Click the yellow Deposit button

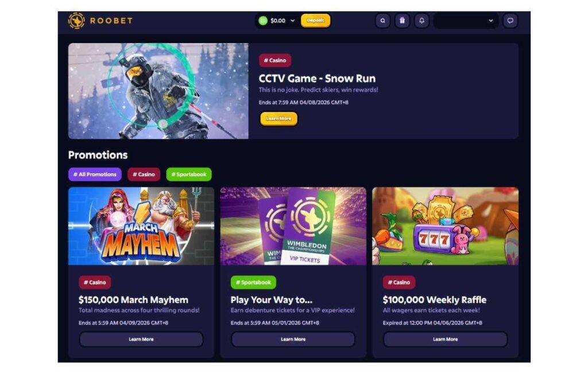pos(315,21)
